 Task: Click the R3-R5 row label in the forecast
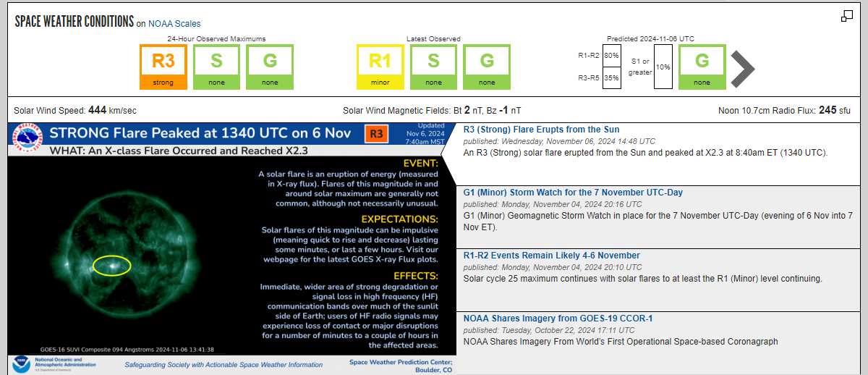589,77
